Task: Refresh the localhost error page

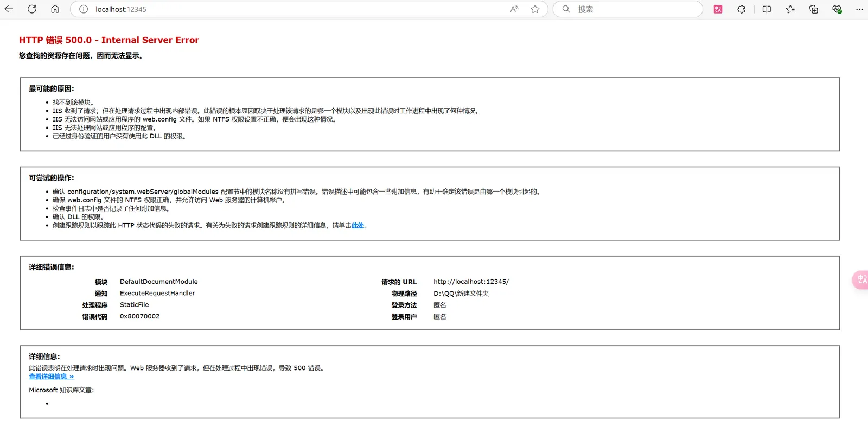Action: point(32,9)
